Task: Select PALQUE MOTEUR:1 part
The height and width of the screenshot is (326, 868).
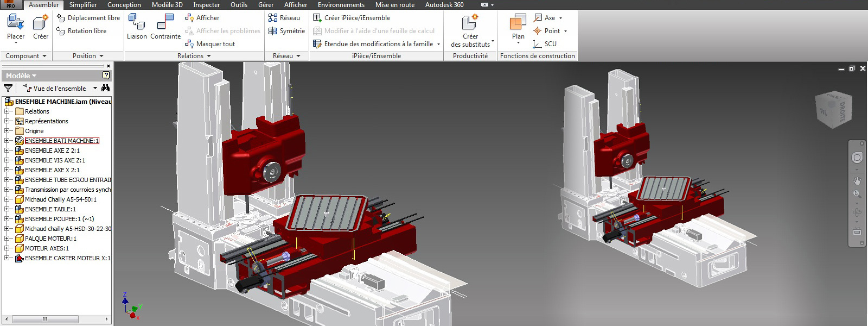Action: [x=50, y=239]
